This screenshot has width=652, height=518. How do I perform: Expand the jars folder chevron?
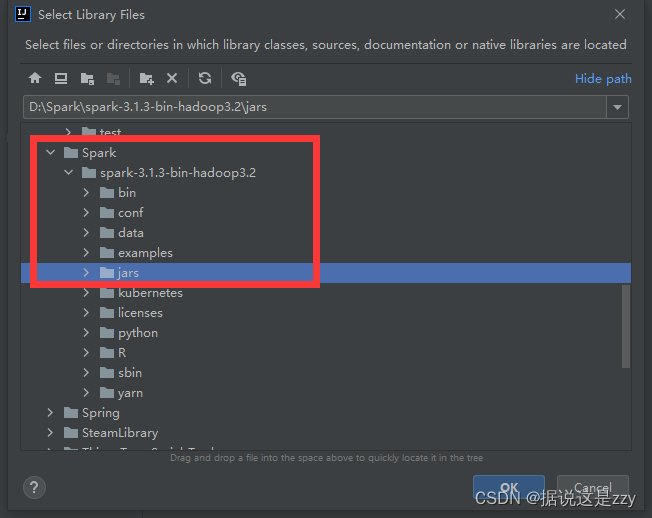(86, 273)
